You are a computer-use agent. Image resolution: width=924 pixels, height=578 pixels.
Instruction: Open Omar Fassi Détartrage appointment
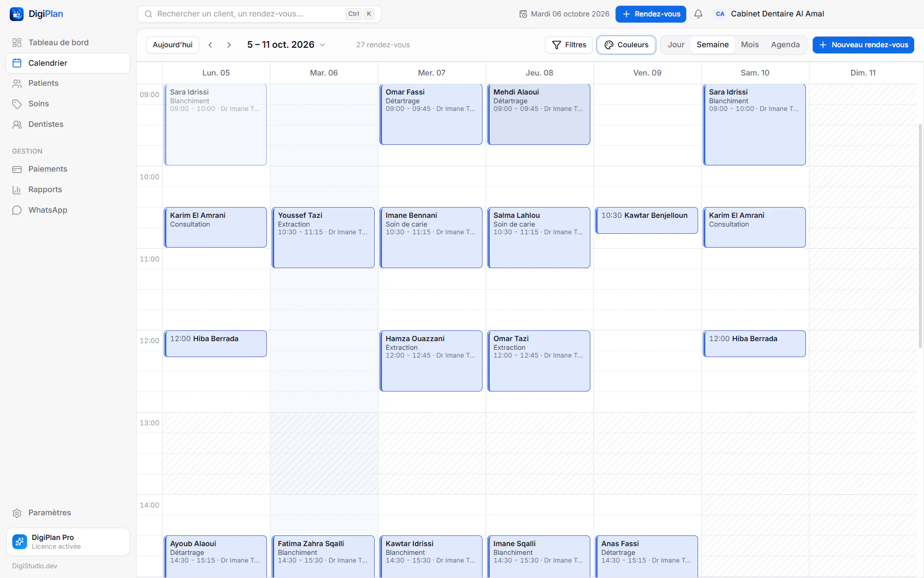pos(431,115)
